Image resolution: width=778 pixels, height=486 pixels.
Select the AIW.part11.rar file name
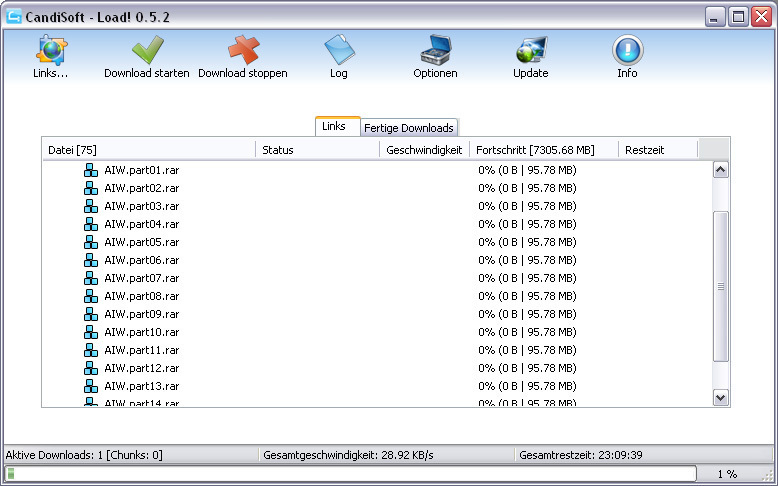141,350
